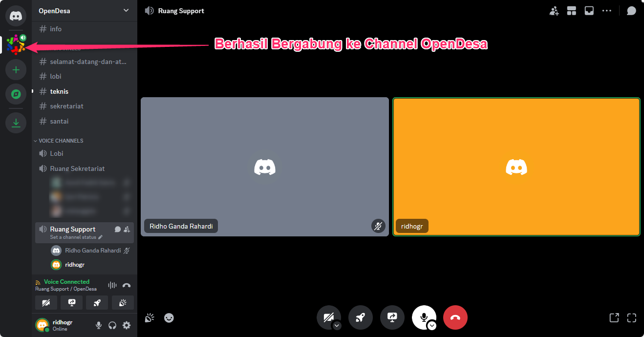The image size is (644, 337).
Task: Open Download Apps arrow icon
Action: coord(16,123)
